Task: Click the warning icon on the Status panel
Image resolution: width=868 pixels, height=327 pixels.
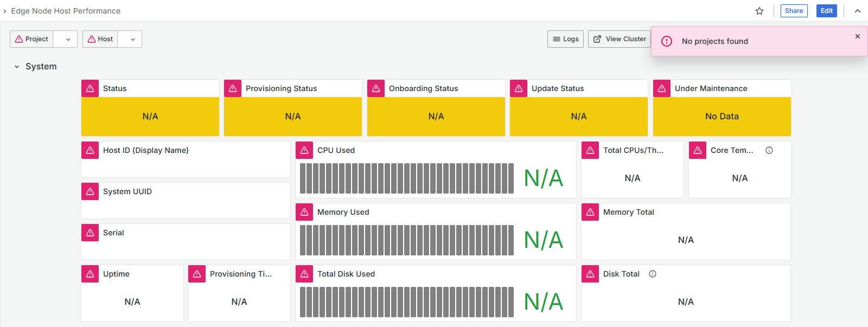Action: (90, 88)
